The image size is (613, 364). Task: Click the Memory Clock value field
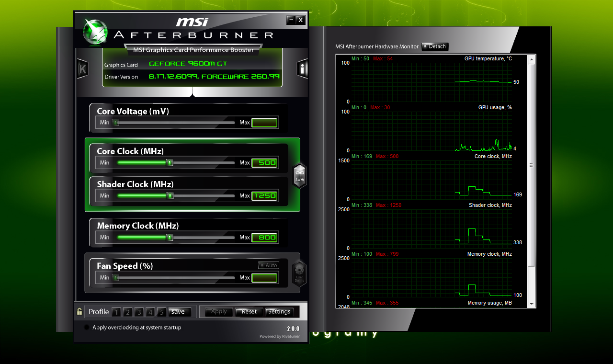pos(264,238)
